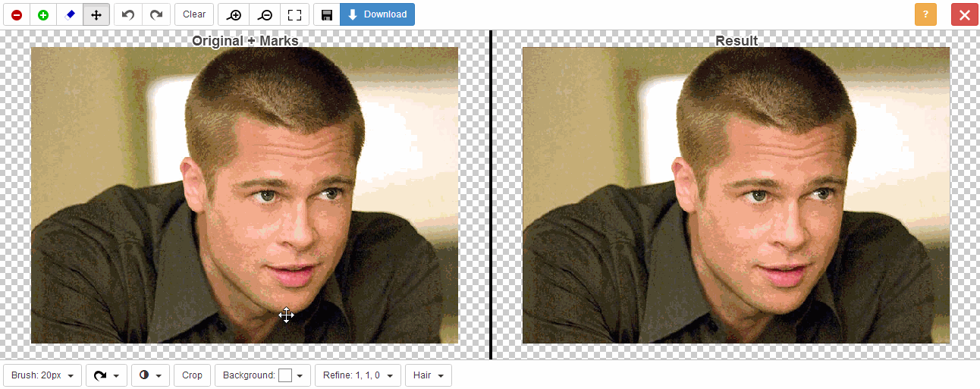Click the Original + Marks heading
The height and width of the screenshot is (389, 980).
(245, 40)
